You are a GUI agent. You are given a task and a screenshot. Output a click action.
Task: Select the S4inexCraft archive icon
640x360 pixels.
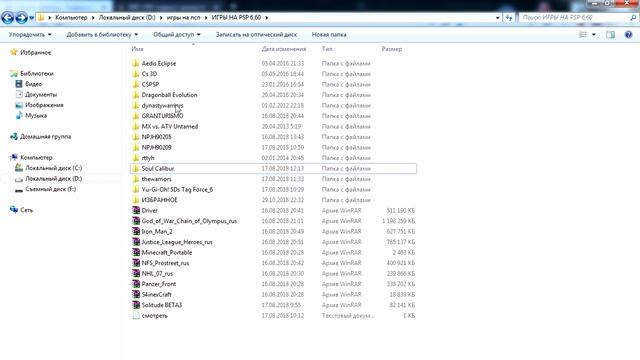(x=136, y=294)
